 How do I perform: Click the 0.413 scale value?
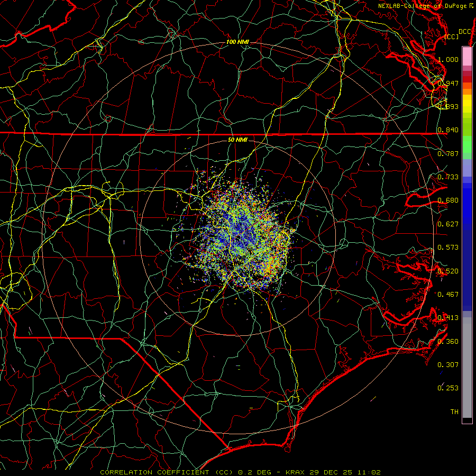pyautogui.click(x=448, y=318)
